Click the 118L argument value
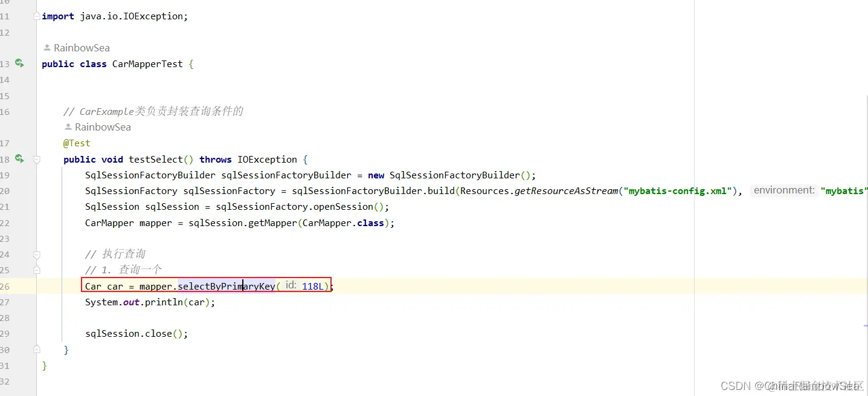The image size is (868, 396). pos(313,286)
